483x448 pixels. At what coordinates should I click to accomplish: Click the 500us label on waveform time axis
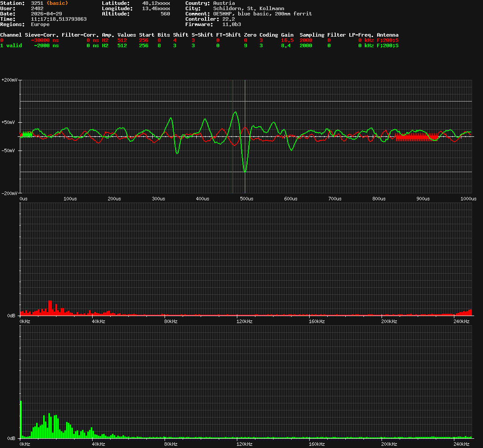point(247,199)
